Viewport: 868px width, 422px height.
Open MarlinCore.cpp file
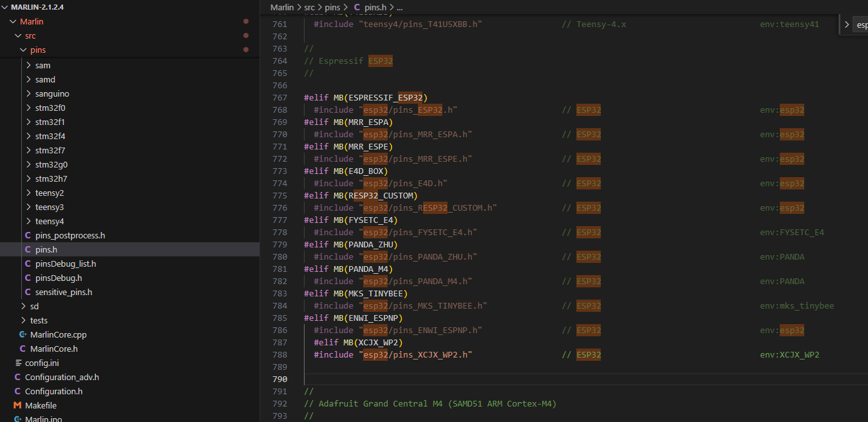pos(58,334)
